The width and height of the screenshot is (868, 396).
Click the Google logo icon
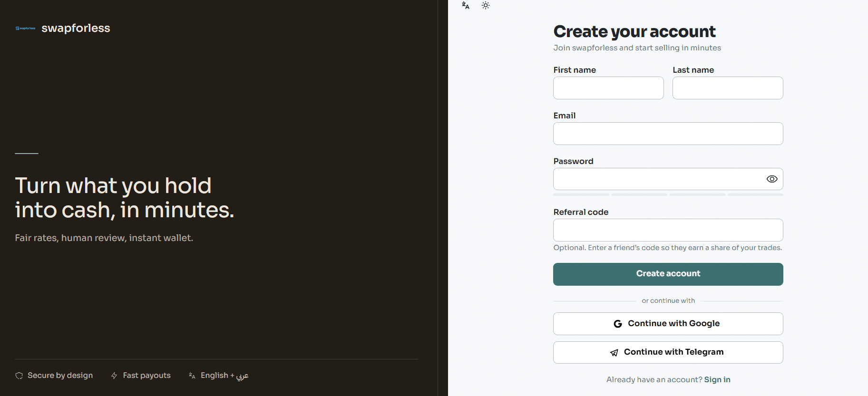coord(618,324)
